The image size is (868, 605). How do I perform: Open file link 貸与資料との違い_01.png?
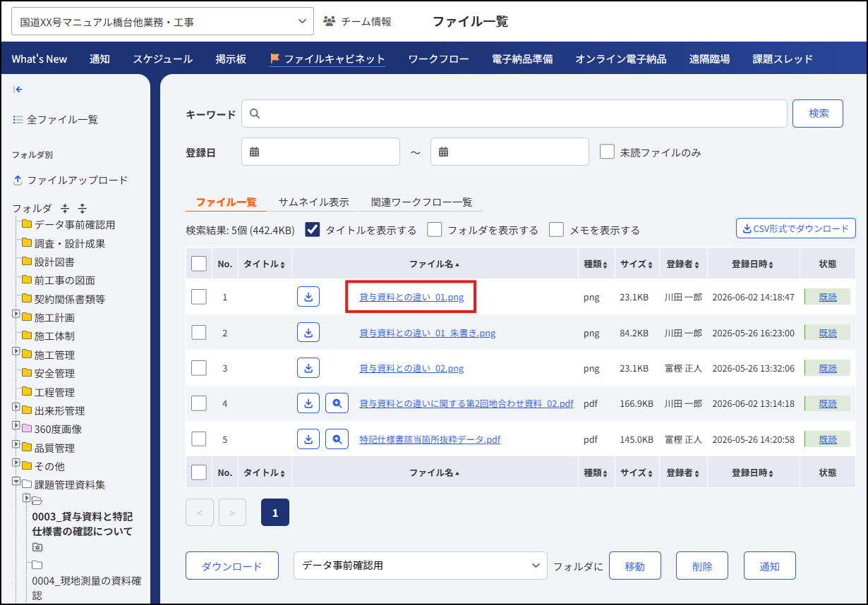click(x=411, y=297)
